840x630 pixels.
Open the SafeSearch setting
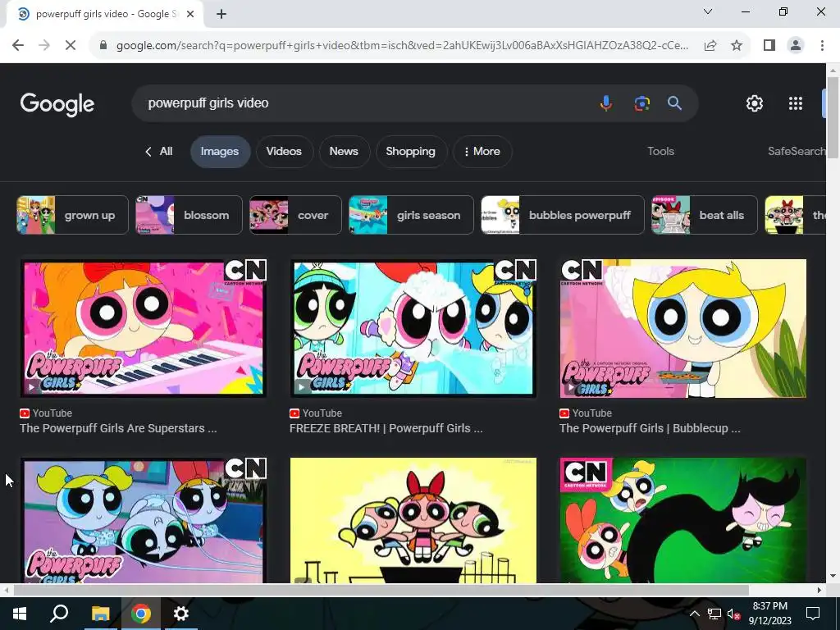tap(796, 152)
